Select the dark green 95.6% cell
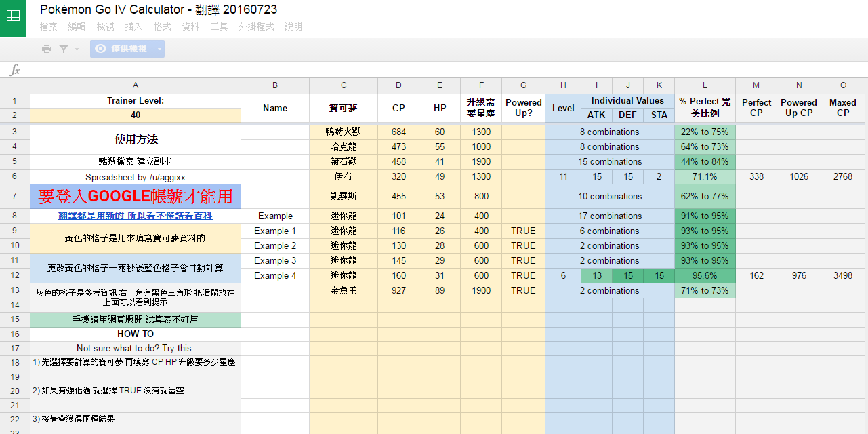This screenshot has height=434, width=868. coord(705,275)
